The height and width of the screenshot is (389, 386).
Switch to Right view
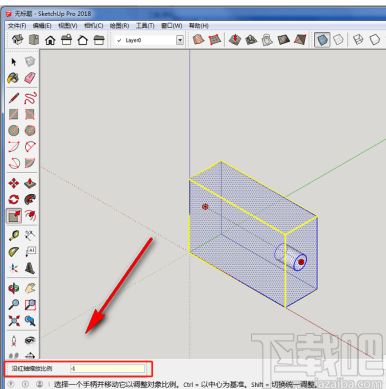point(67,40)
